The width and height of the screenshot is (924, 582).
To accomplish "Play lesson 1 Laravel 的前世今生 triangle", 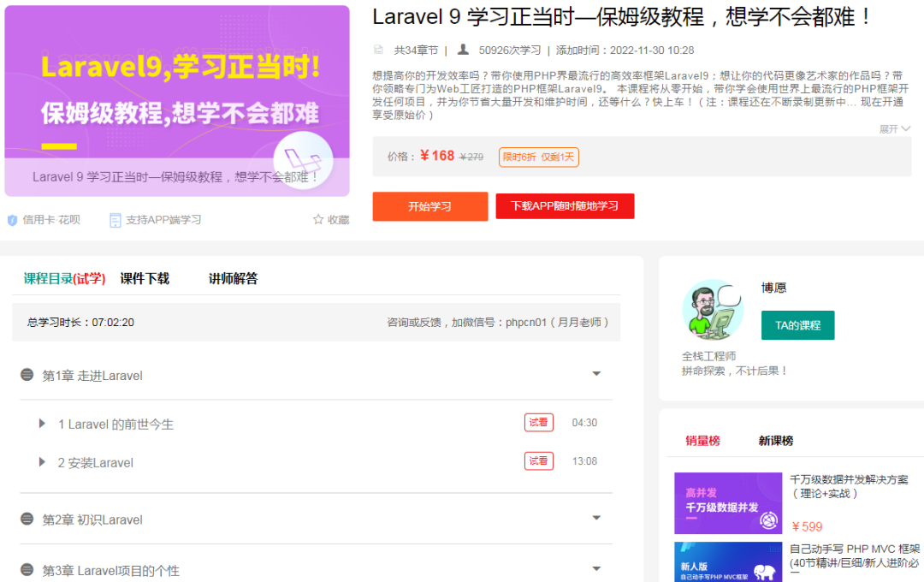I will tap(42, 424).
